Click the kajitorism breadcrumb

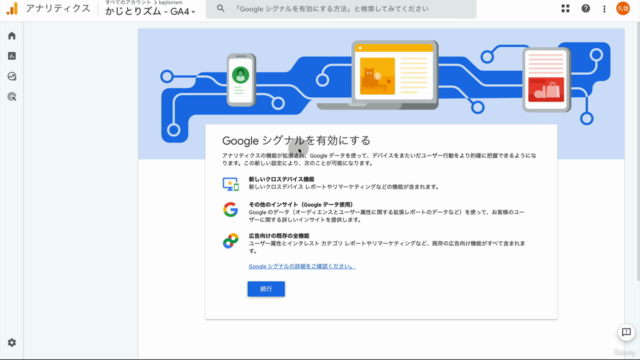pyautogui.click(x=170, y=2)
